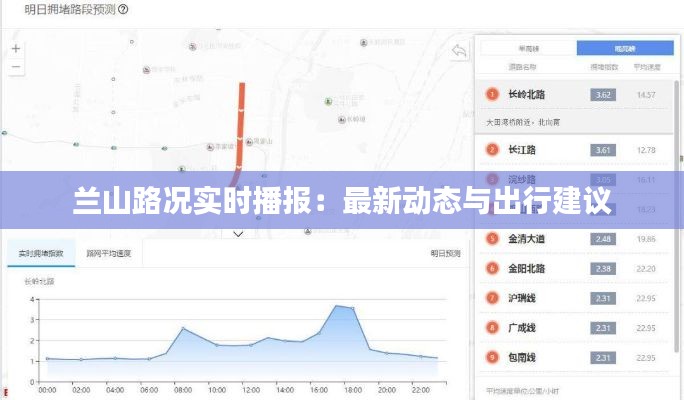Collapse the map with the downward chevron
The width and height of the screenshot is (684, 400).
point(238,234)
